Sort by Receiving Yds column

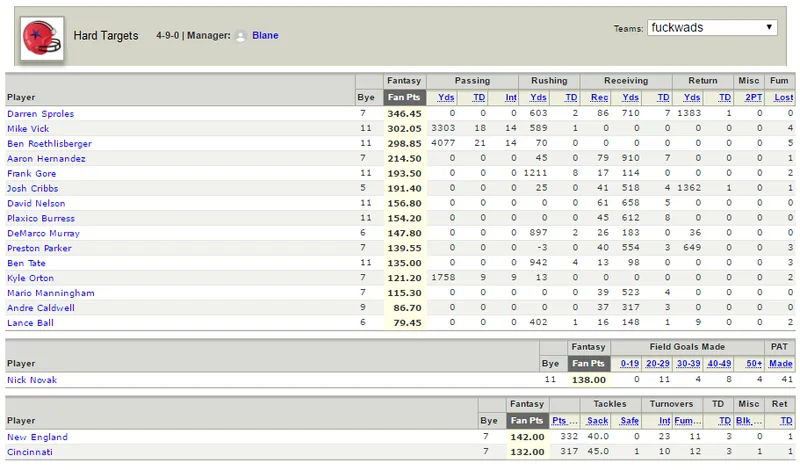coord(631,97)
